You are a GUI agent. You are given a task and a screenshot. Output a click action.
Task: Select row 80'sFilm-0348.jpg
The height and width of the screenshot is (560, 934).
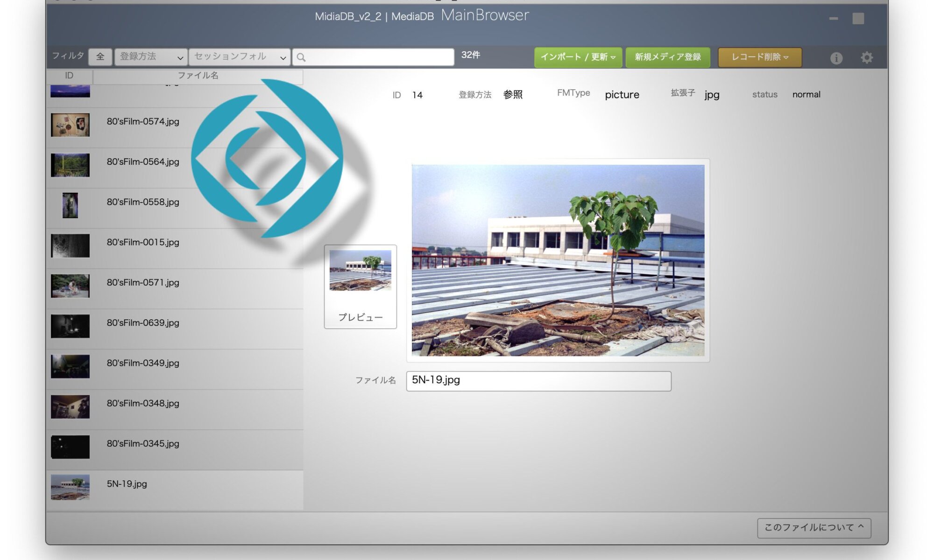coord(175,409)
